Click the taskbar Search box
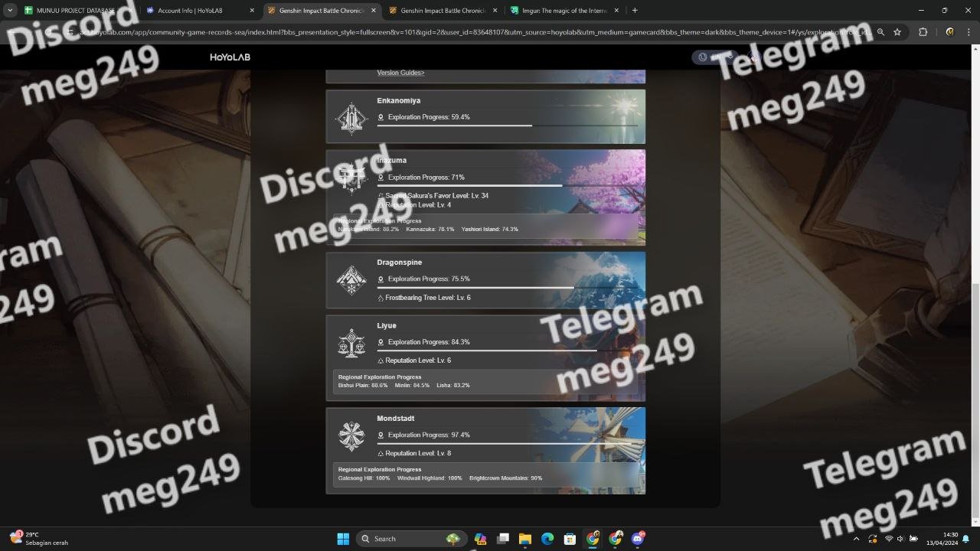This screenshot has width=980, height=551. click(412, 539)
